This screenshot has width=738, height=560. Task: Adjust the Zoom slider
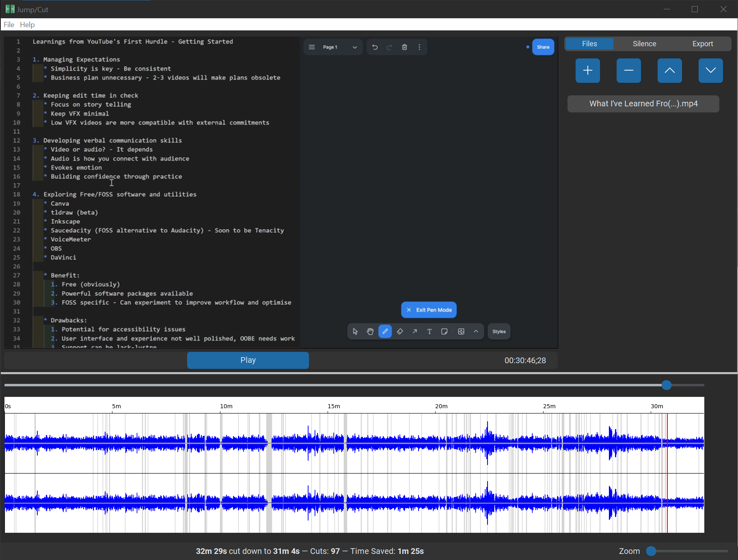[651, 551]
